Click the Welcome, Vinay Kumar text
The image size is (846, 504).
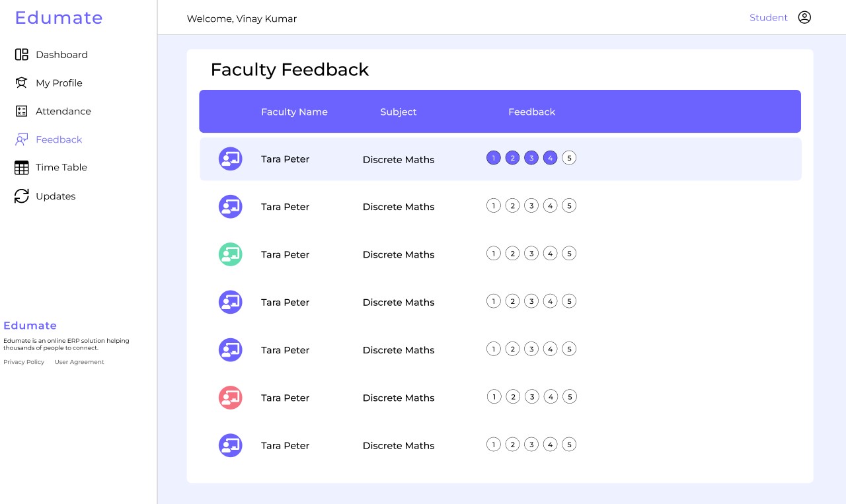pos(242,18)
